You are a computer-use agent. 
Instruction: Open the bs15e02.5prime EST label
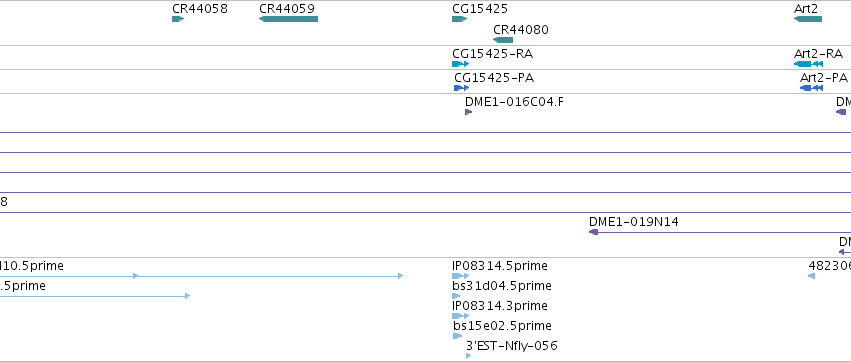pyautogui.click(x=502, y=326)
